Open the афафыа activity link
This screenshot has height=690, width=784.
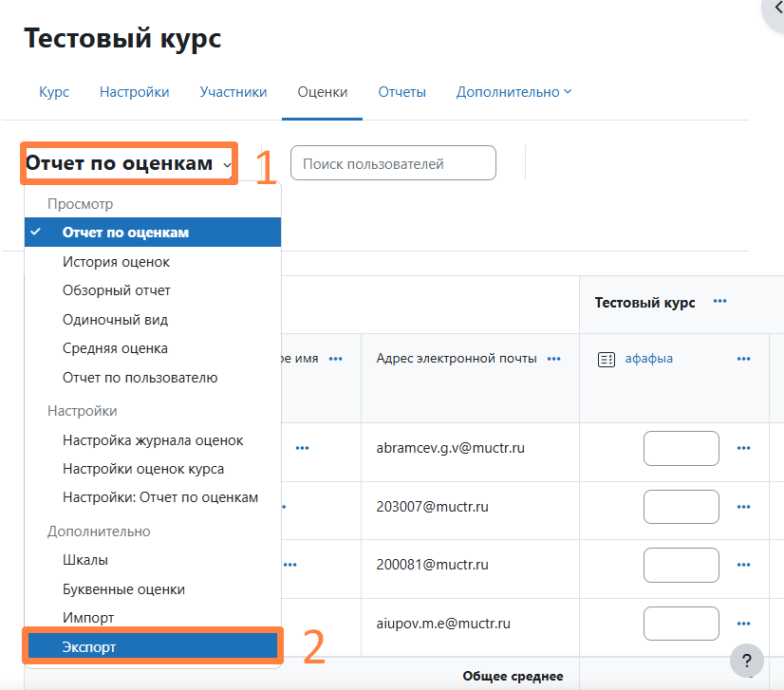(648, 359)
